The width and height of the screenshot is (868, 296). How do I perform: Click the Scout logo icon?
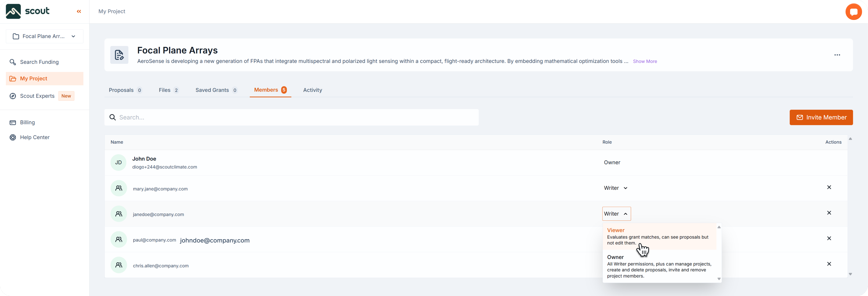tap(14, 11)
